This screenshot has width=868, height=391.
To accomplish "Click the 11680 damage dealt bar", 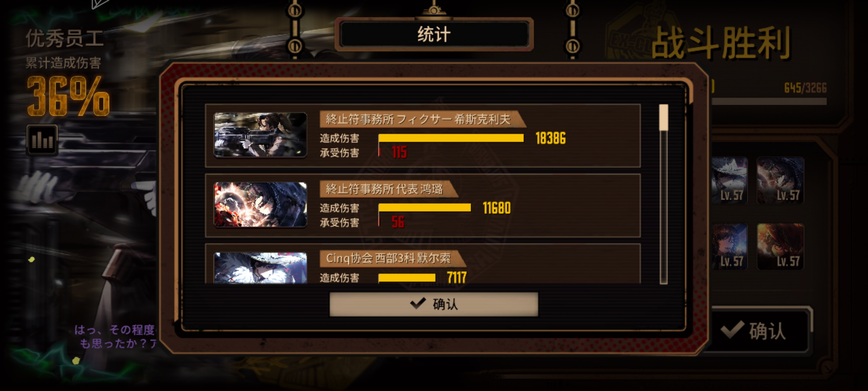I will [x=425, y=207].
